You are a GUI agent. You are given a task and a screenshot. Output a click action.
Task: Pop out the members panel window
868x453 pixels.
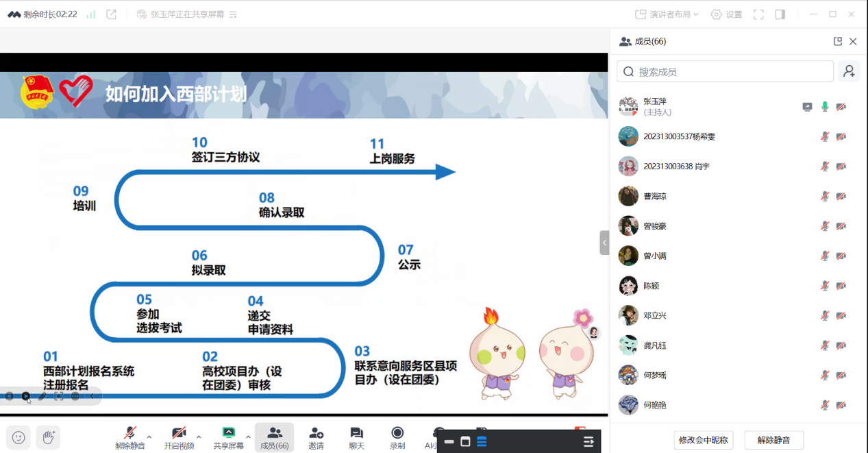(x=837, y=41)
